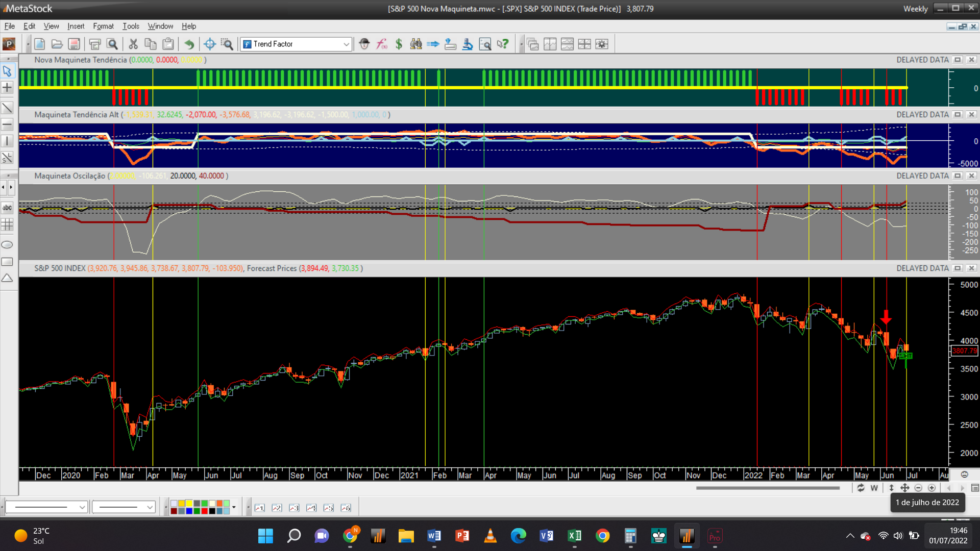The width and height of the screenshot is (980, 551).
Task: Open the Indicator Builder f(x) icon
Action: click(382, 44)
